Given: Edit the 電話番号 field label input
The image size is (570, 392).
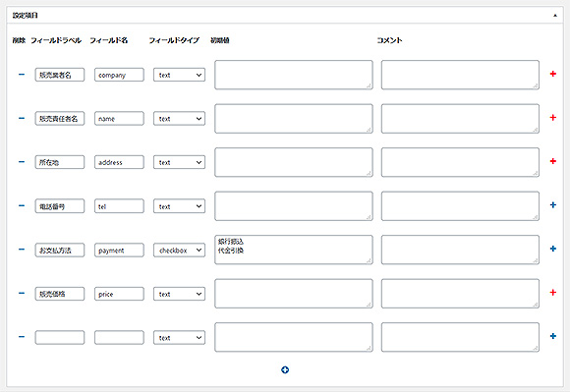Looking at the screenshot, I should 60,206.
